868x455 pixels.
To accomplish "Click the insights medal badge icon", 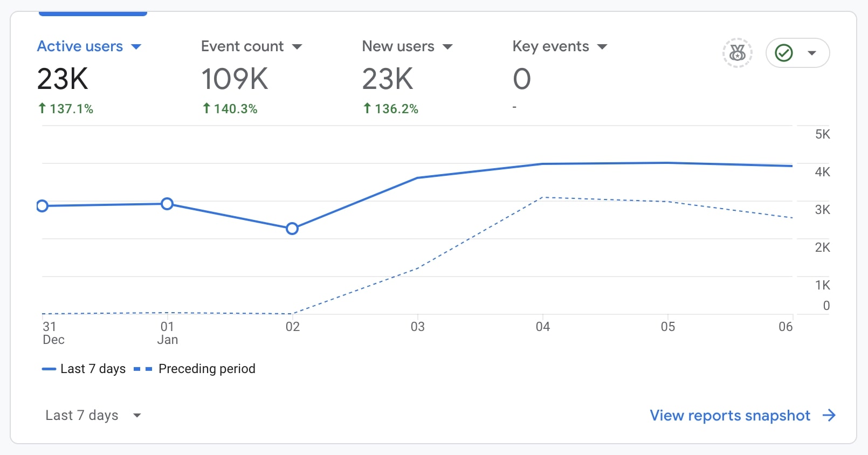I will [737, 53].
